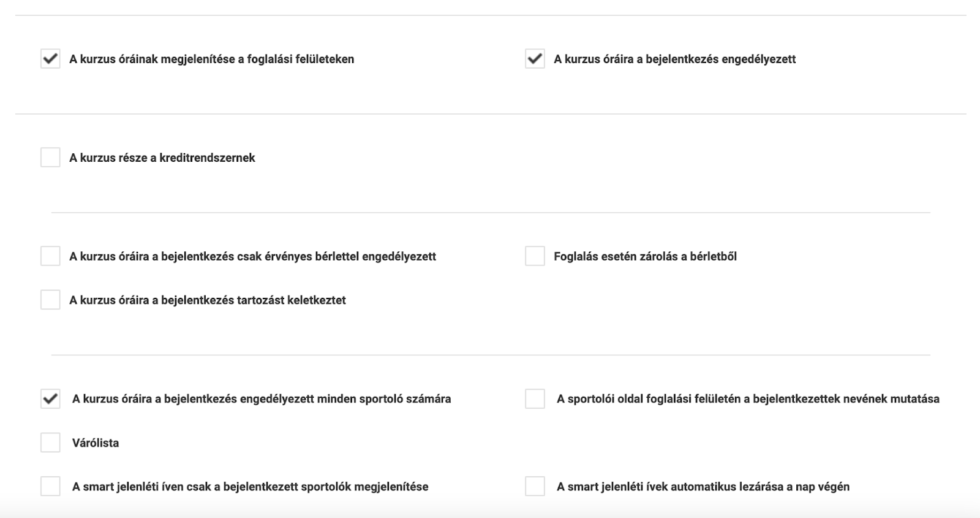Check 'csak a bejelentkezett sportolók megjelenítése' box
Image resolution: width=980 pixels, height=518 pixels.
50,487
